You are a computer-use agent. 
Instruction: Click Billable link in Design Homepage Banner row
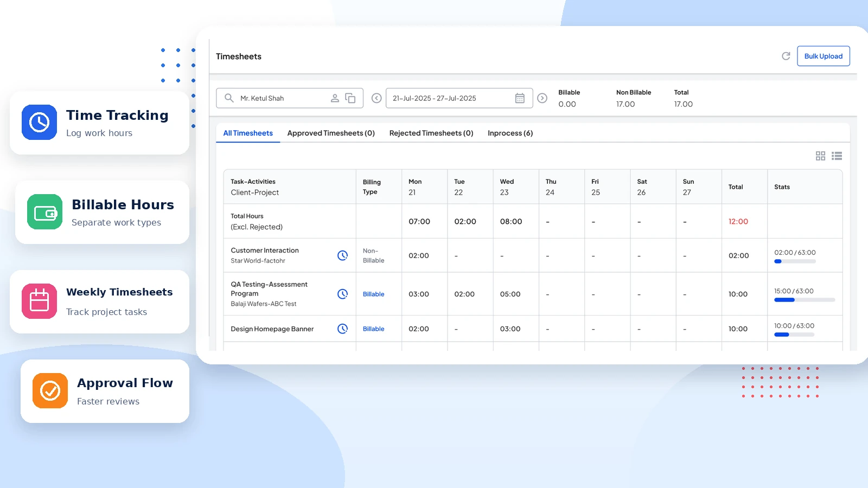point(373,329)
